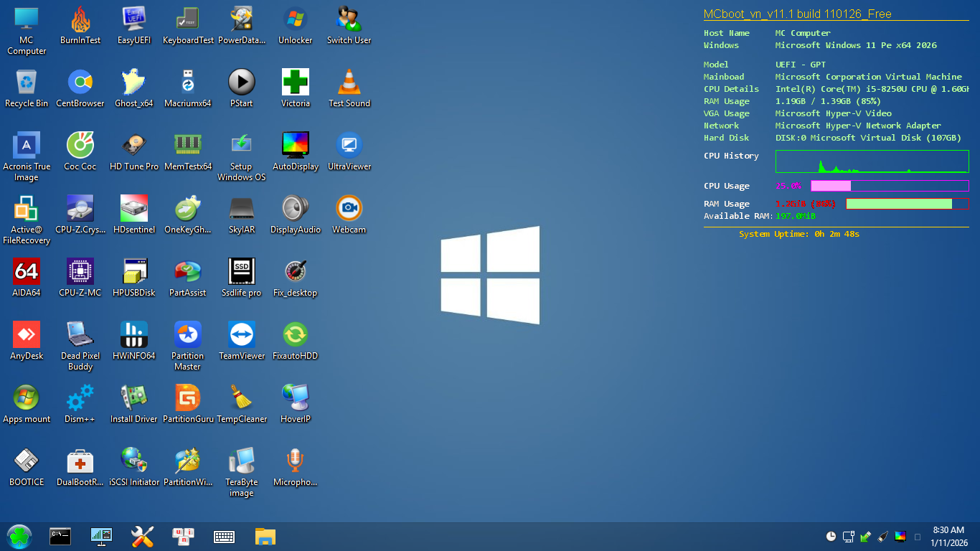Open the green clover Start menu button
980x551 pixels.
coord(19,537)
